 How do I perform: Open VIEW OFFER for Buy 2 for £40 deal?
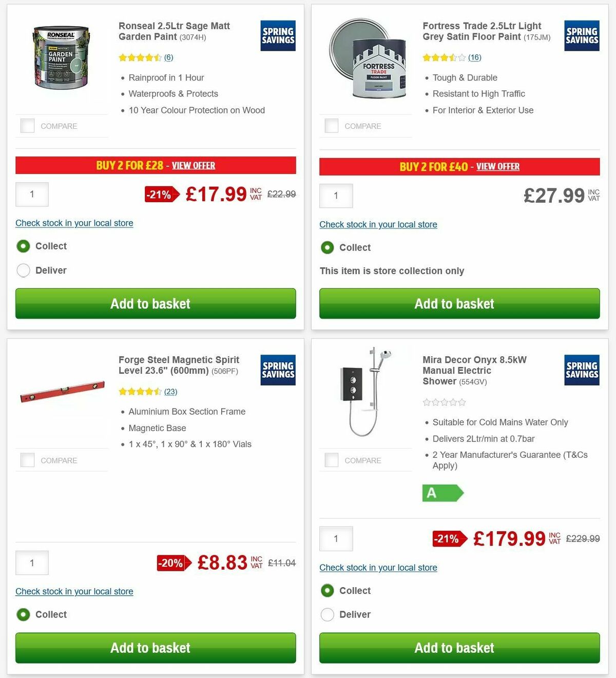497,166
